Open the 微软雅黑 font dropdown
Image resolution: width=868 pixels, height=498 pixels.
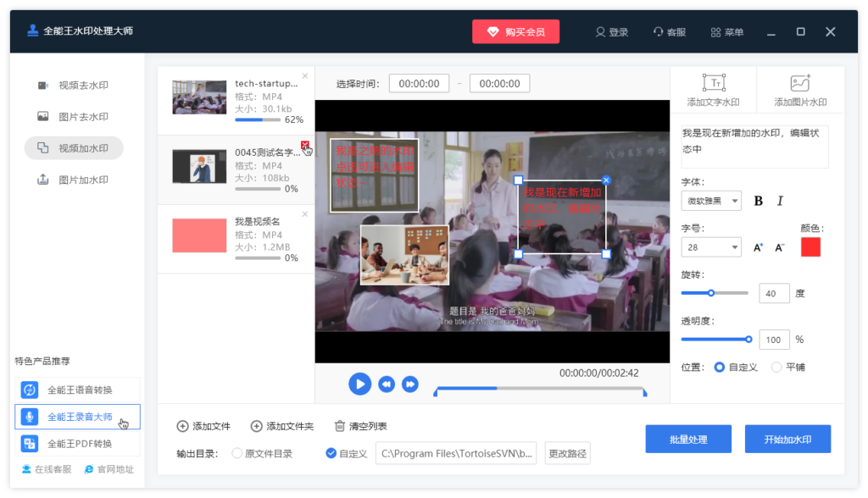coord(711,201)
